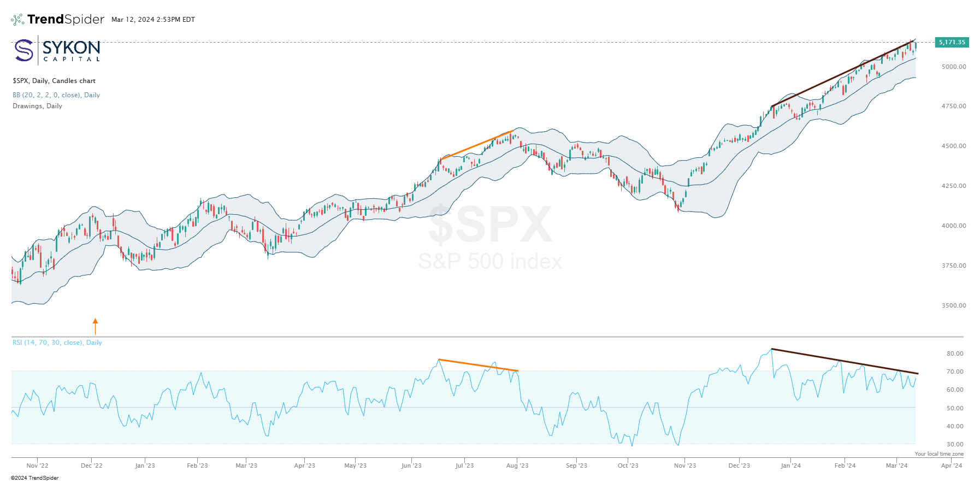This screenshot has height=483, width=980.
Task: Click the Drawings, Daily label
Action: [x=37, y=106]
